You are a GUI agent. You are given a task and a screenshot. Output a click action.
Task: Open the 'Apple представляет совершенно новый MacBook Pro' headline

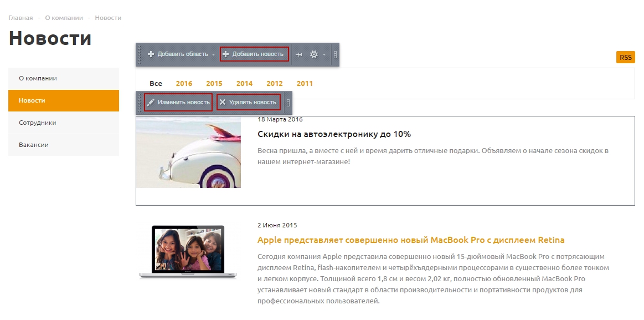(411, 240)
